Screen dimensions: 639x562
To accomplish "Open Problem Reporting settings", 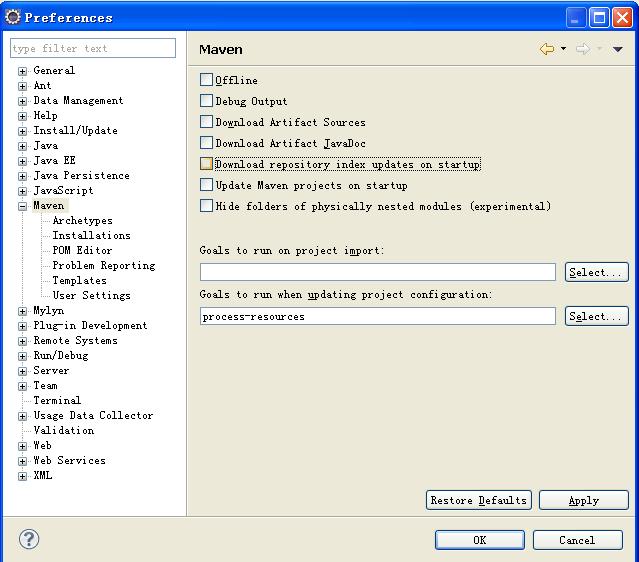I will click(x=104, y=265).
